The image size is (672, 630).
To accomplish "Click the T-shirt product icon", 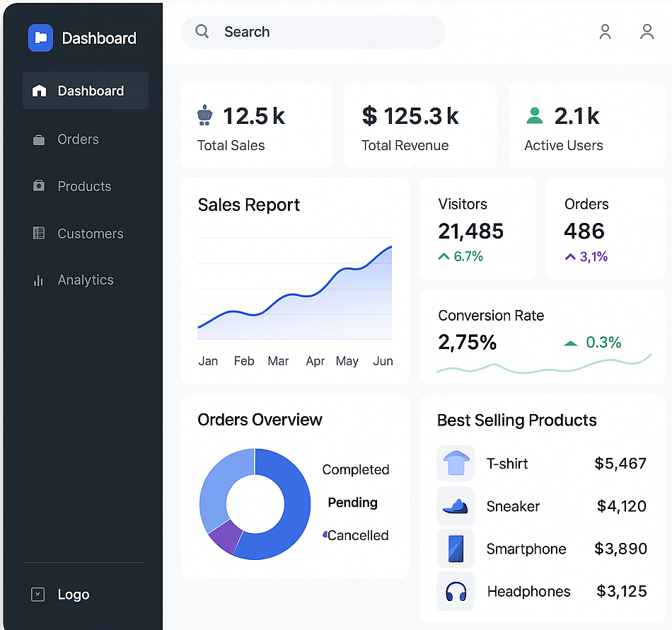I will point(456,464).
